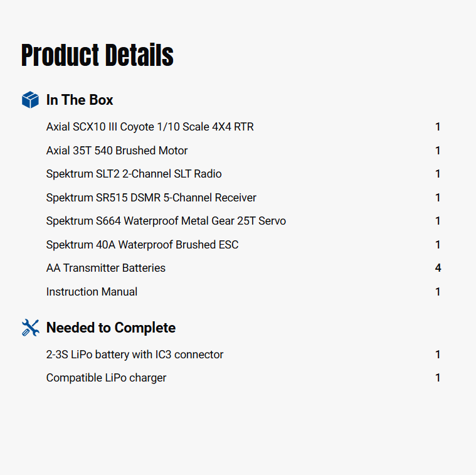This screenshot has width=476, height=475.
Task: Click Axial SCX10 III Coyote 1/10 Scale item
Action: coord(150,127)
